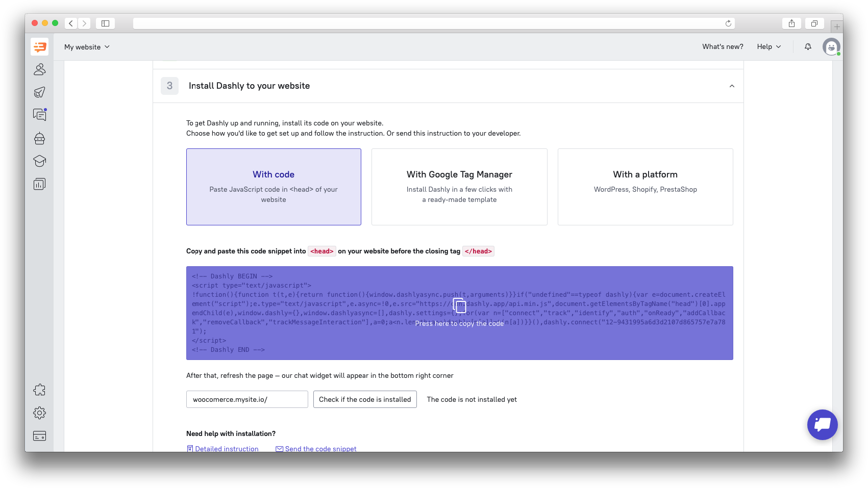Viewport: 868px width, 488px height.
Task: Open the billing card sidebar icon
Action: (x=39, y=436)
